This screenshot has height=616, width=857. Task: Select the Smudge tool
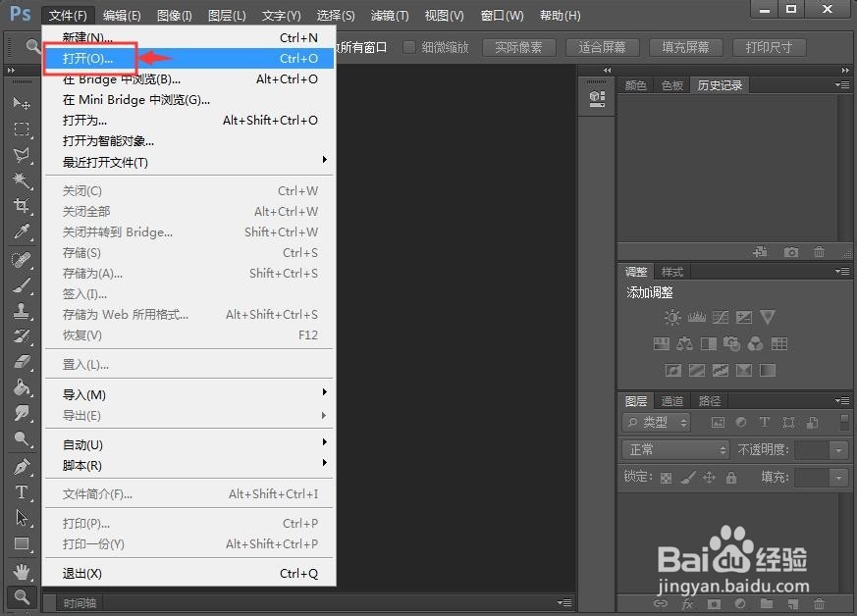[22, 413]
